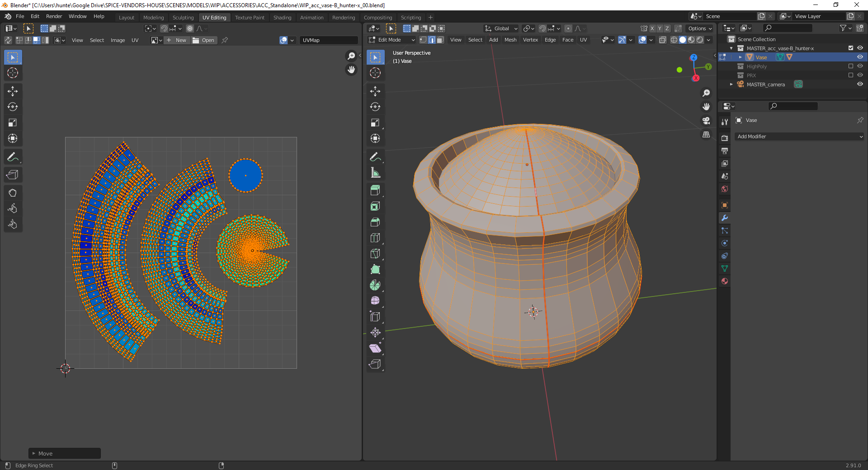This screenshot has height=470, width=868.
Task: Open the Modifier properties tab
Action: (725, 218)
